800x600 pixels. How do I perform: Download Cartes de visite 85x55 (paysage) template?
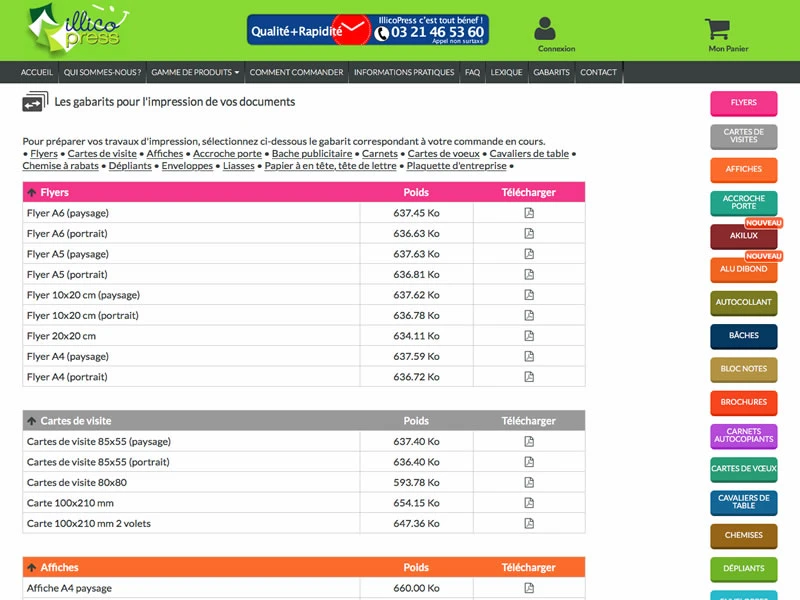pos(529,441)
